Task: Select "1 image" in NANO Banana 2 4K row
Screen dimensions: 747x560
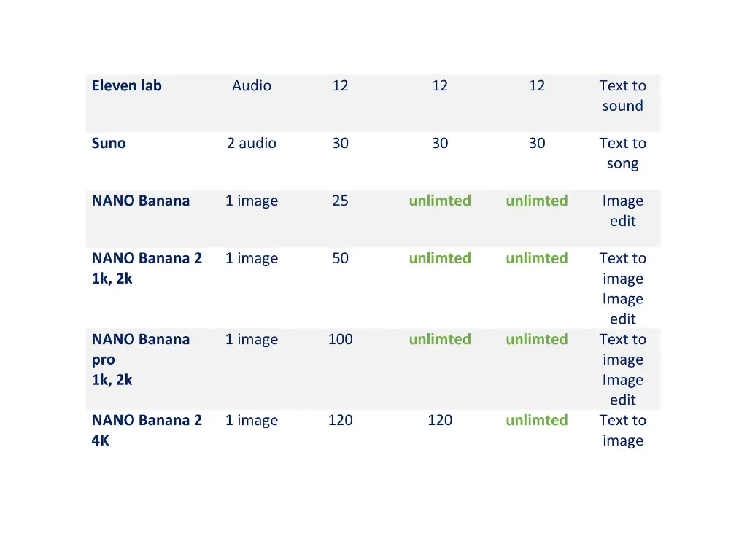Action: 252,421
